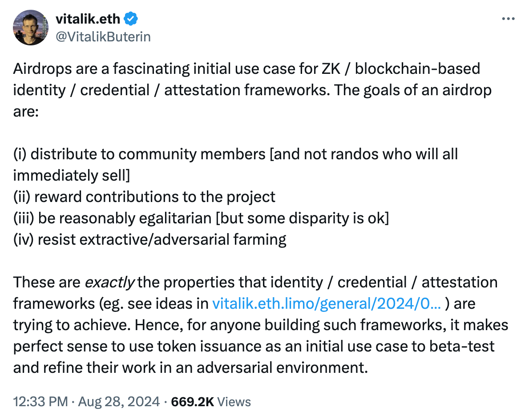Click the line starting with identity / credential
The image size is (525, 420).
point(252,90)
